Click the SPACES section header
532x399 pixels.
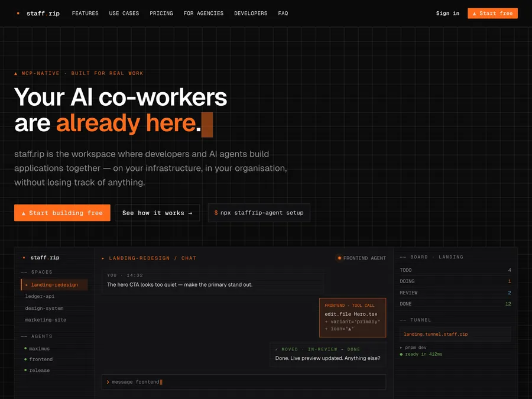(37, 272)
